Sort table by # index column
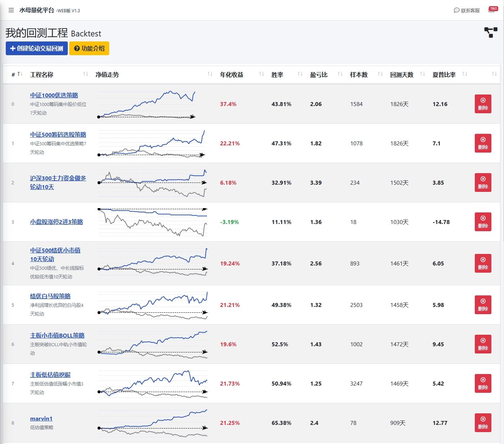The image size is (504, 444). (x=17, y=74)
